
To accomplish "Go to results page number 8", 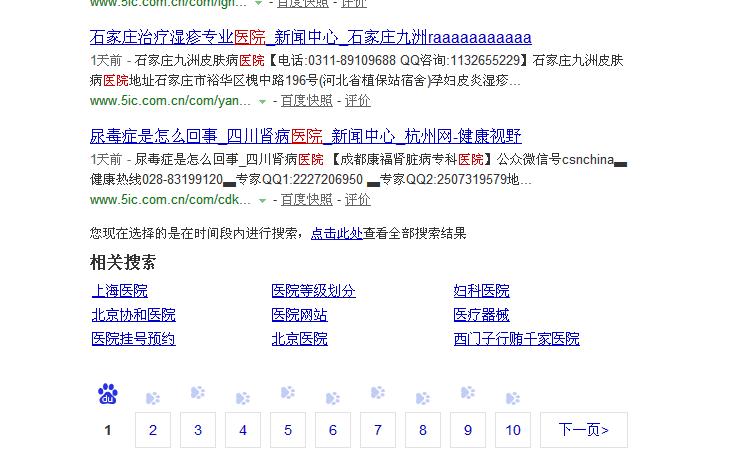I will pos(423,430).
